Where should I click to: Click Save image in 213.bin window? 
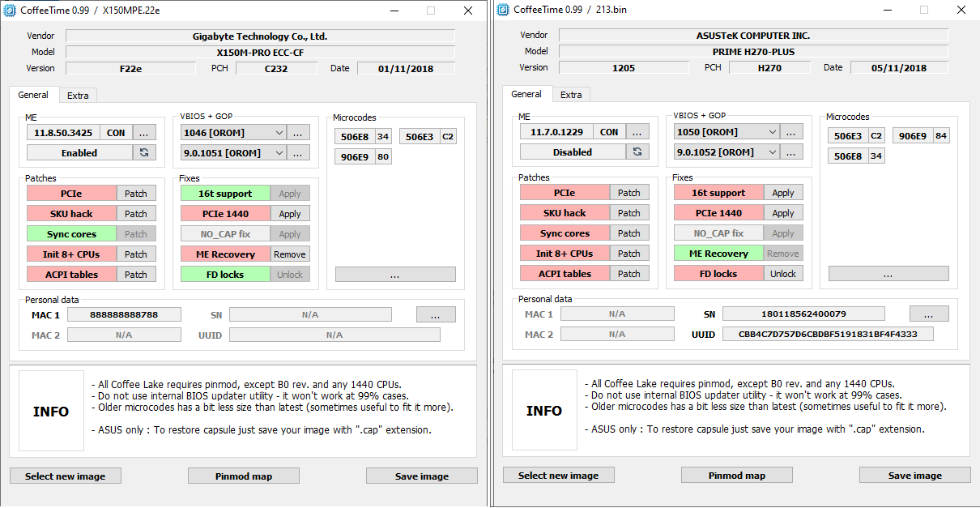pyautogui.click(x=914, y=476)
